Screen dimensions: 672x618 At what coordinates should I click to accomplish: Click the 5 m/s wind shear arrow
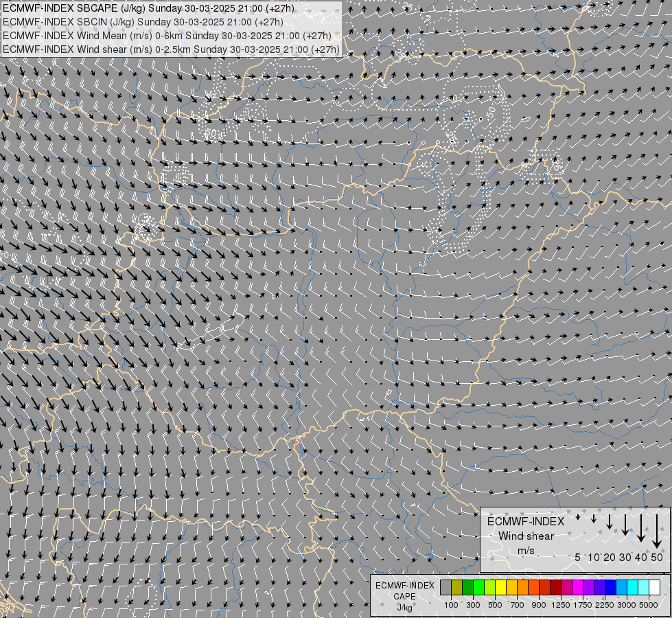(x=578, y=517)
